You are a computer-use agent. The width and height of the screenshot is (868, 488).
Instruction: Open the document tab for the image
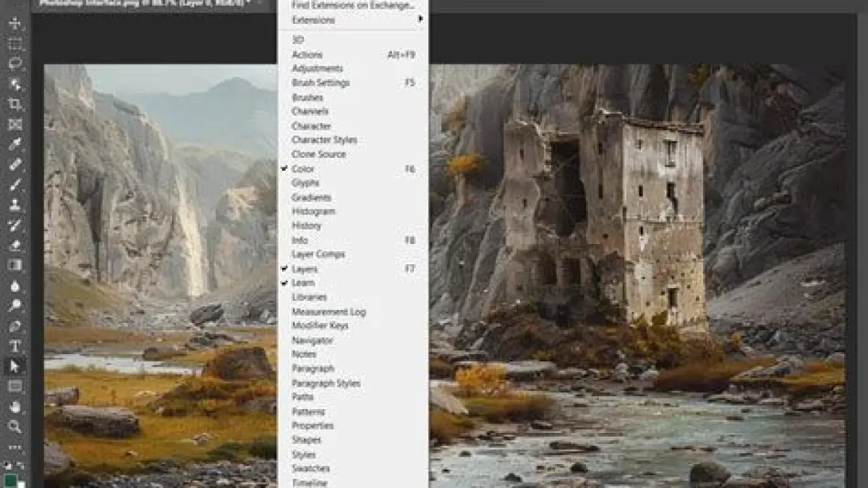pos(145,3)
